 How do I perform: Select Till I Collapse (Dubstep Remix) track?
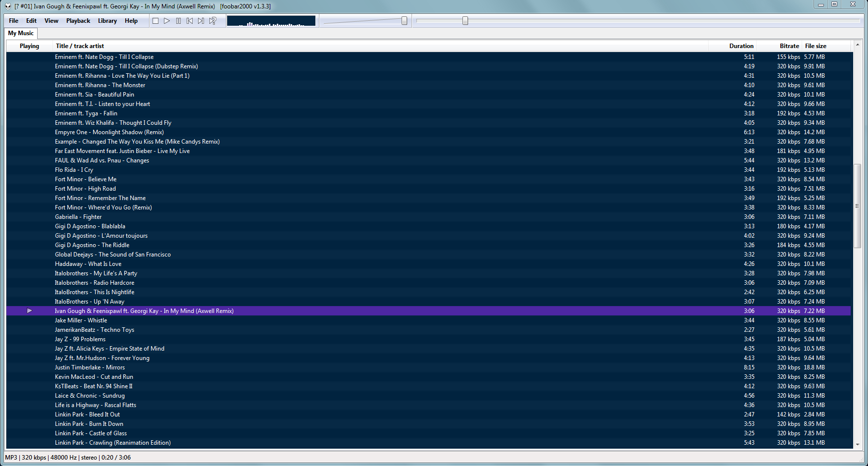click(x=428, y=66)
